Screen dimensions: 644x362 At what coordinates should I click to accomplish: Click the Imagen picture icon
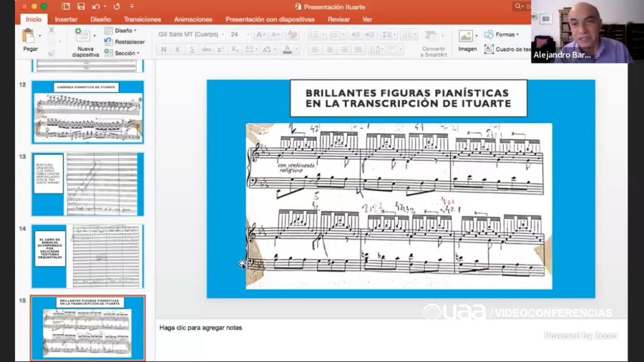466,36
